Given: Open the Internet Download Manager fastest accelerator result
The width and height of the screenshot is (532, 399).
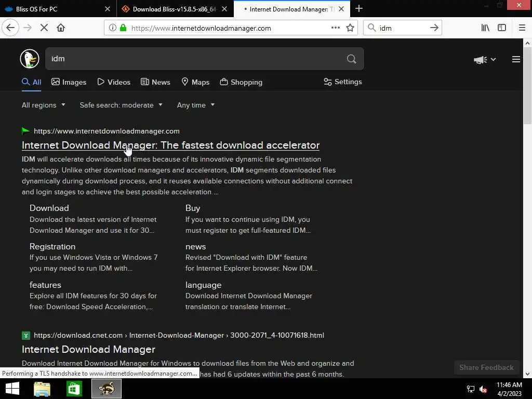Looking at the screenshot, I should tap(170, 145).
